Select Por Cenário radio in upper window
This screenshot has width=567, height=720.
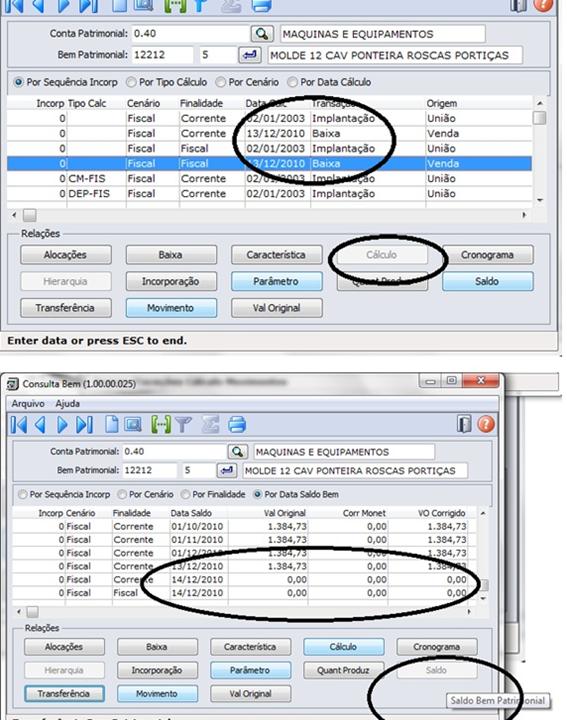coord(221,82)
